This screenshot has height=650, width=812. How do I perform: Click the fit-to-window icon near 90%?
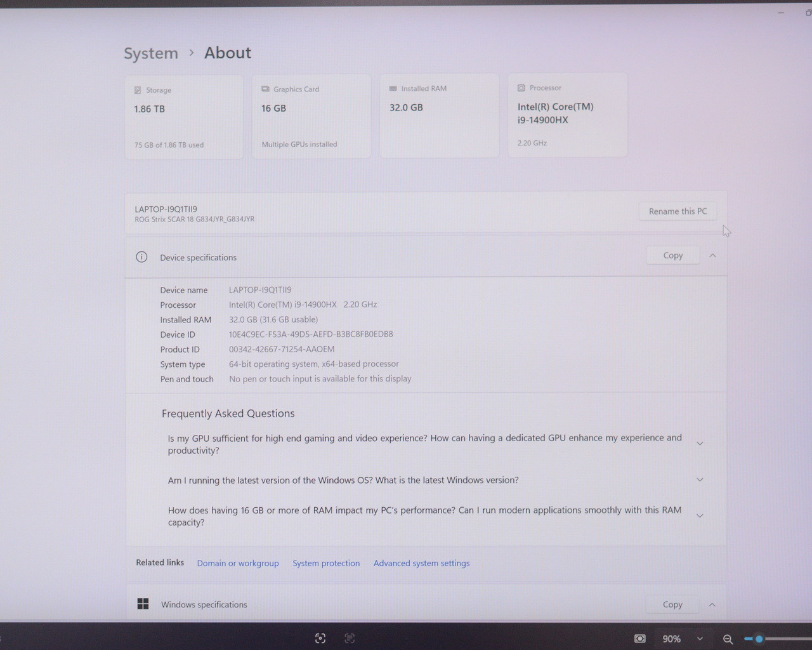640,639
